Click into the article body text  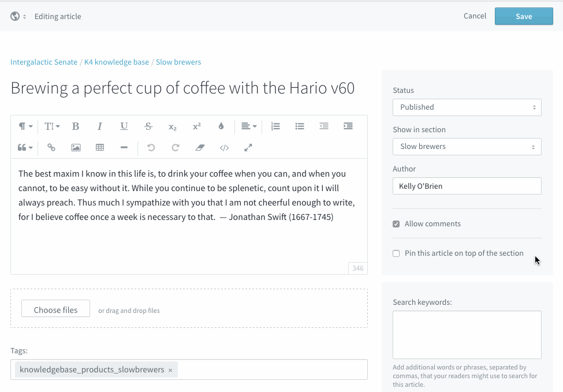189,216
